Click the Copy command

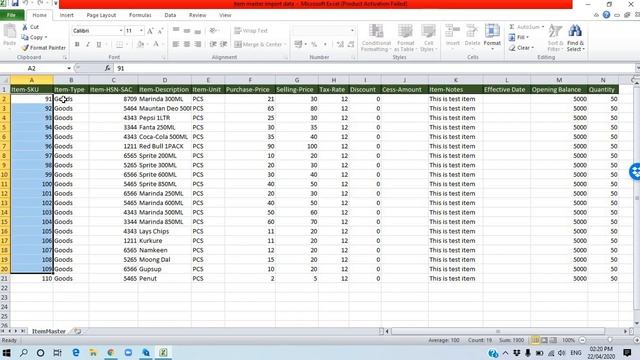(x=34, y=37)
